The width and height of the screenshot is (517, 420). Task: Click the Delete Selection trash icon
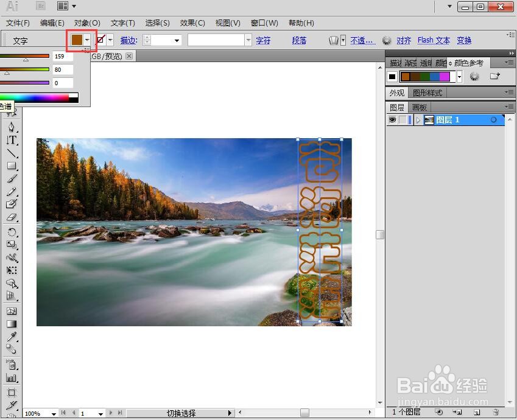click(496, 412)
